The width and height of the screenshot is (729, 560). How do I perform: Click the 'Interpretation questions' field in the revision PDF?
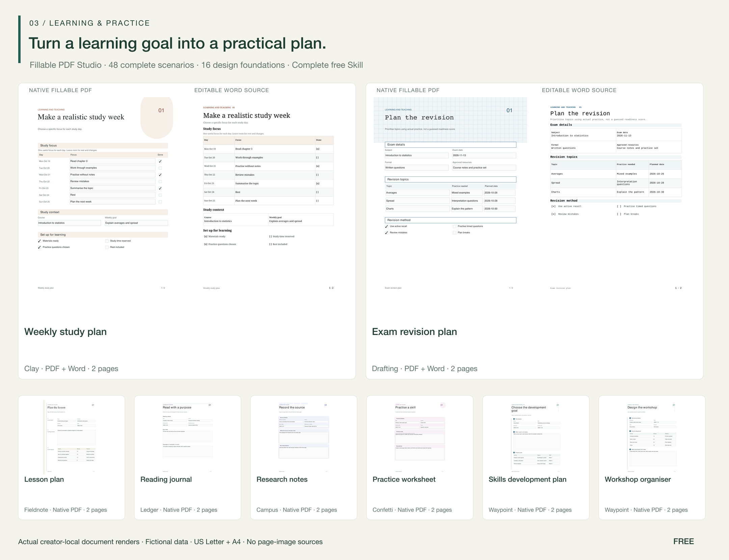pyautogui.click(x=467, y=201)
